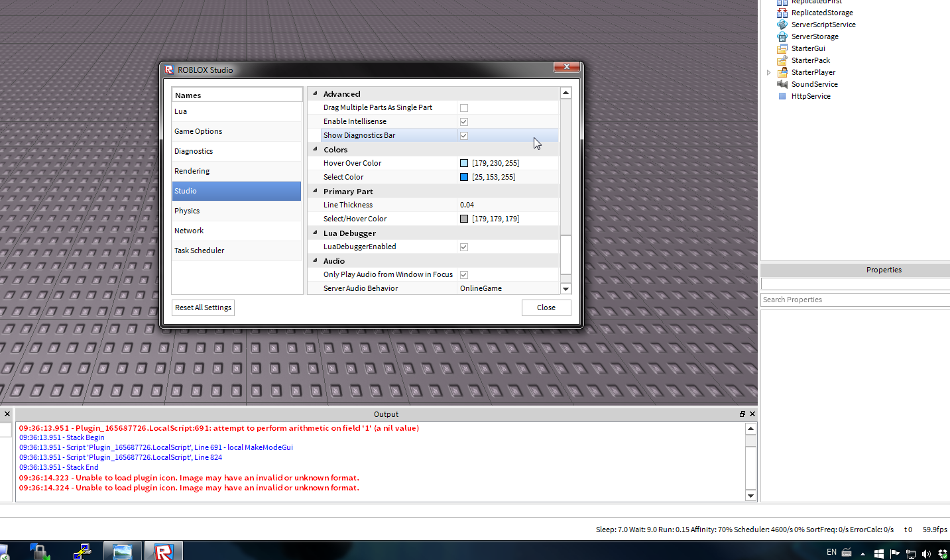
Task: Select the StarterPack icon in Explorer
Action: pos(781,60)
